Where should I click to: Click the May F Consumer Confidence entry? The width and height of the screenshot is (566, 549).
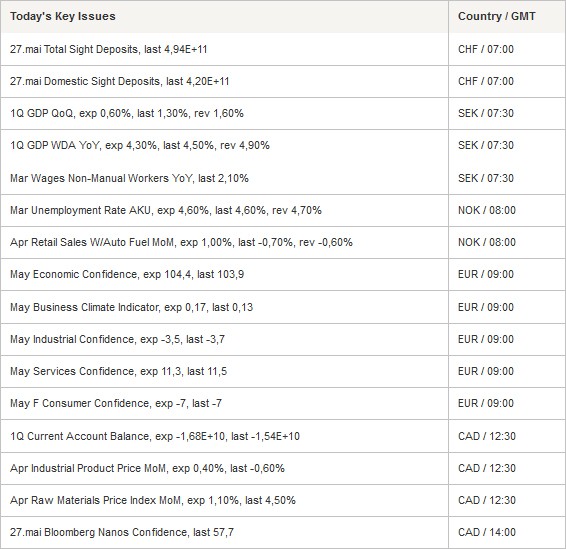coord(116,403)
